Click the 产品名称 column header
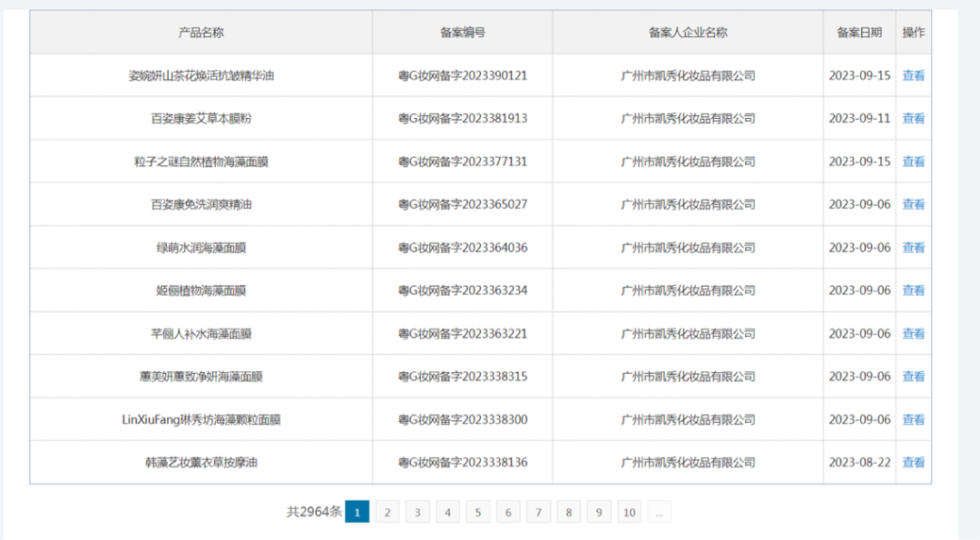Viewport: 980px width, 540px height. (201, 31)
